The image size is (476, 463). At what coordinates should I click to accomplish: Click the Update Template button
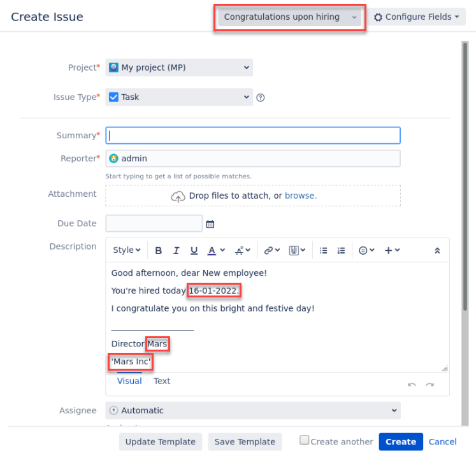pos(161,442)
